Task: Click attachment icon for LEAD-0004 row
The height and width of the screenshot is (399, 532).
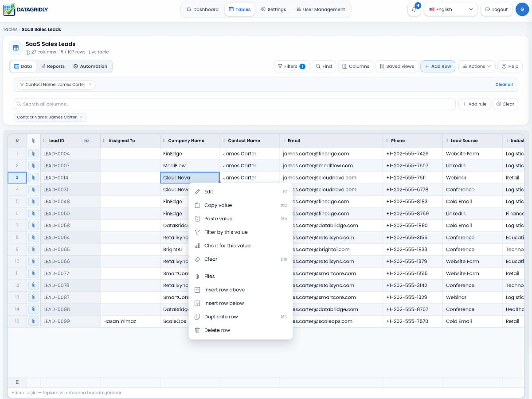Action: click(x=33, y=153)
